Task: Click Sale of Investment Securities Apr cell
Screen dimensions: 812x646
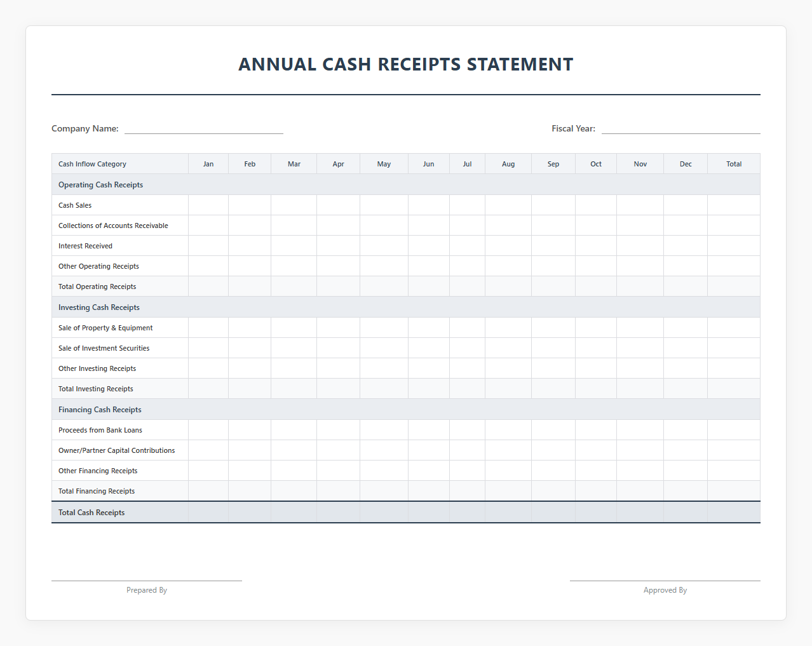Action: [339, 348]
